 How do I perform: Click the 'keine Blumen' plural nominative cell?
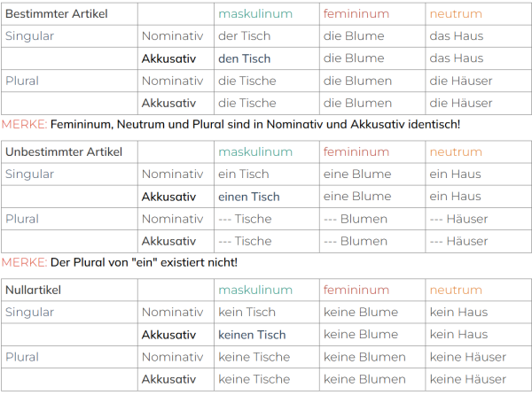click(x=372, y=357)
